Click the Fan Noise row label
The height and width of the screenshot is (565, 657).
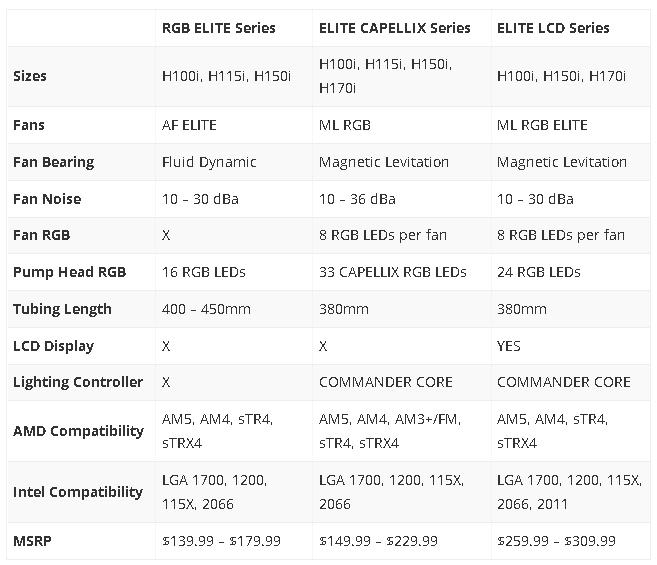pos(47,199)
